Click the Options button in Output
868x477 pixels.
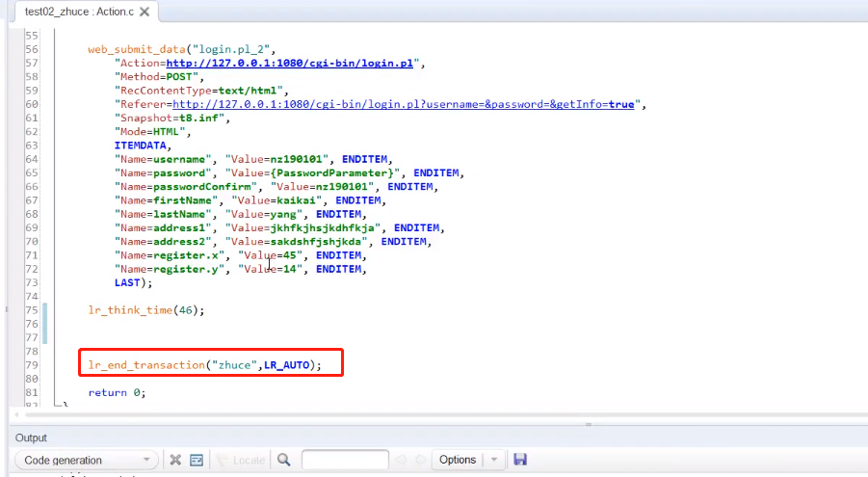pos(458,460)
